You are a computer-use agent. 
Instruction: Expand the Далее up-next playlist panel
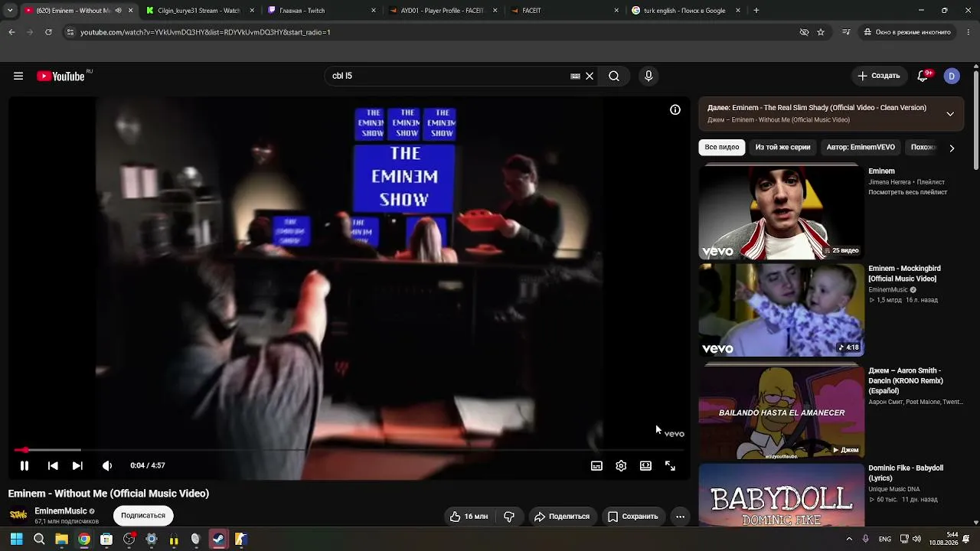tap(950, 114)
